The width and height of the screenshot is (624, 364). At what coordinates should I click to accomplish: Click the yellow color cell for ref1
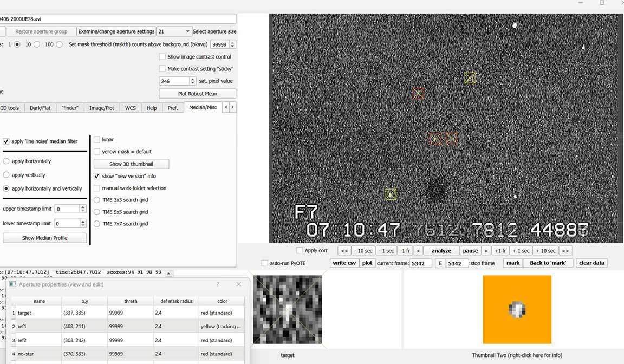221,327
